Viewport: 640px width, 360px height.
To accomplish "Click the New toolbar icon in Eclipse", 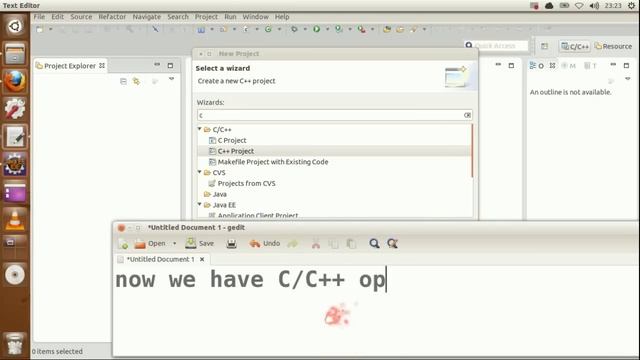I will [40, 29].
